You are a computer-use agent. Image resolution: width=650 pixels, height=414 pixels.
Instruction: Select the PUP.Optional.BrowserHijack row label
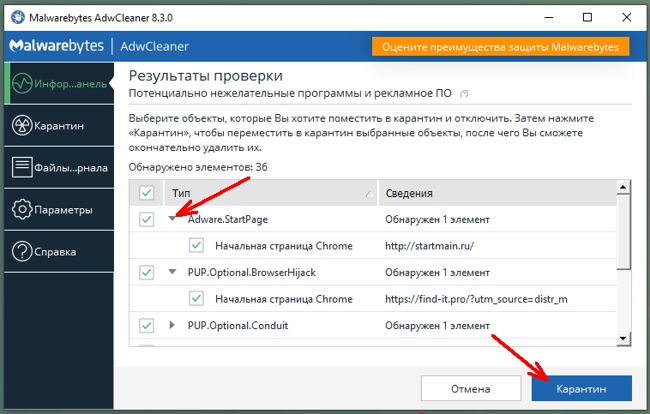pyautogui.click(x=252, y=272)
